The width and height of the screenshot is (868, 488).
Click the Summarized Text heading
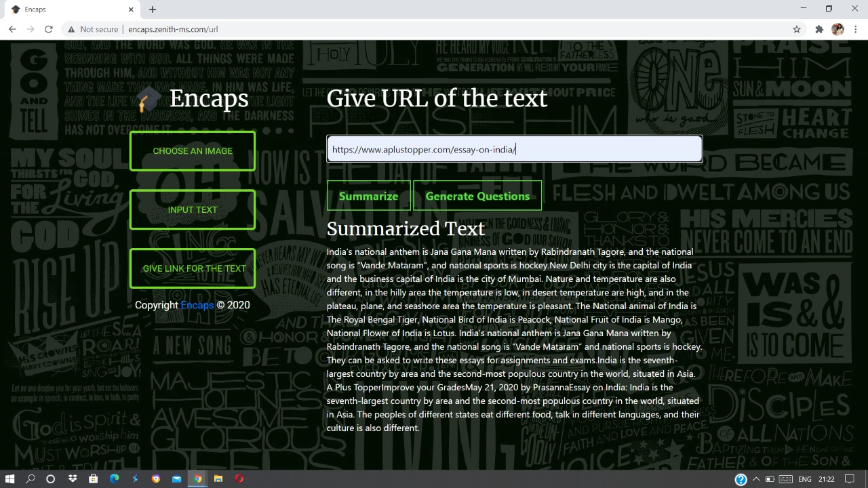[x=406, y=228]
